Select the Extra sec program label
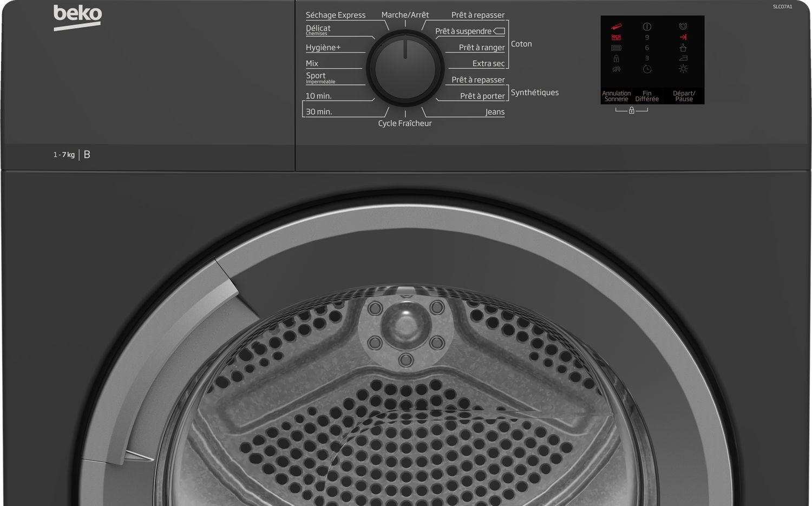The width and height of the screenshot is (812, 506). click(488, 63)
